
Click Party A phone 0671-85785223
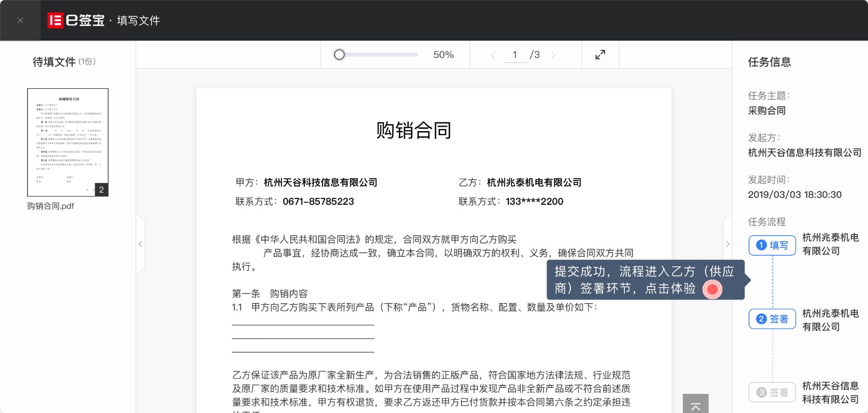318,202
